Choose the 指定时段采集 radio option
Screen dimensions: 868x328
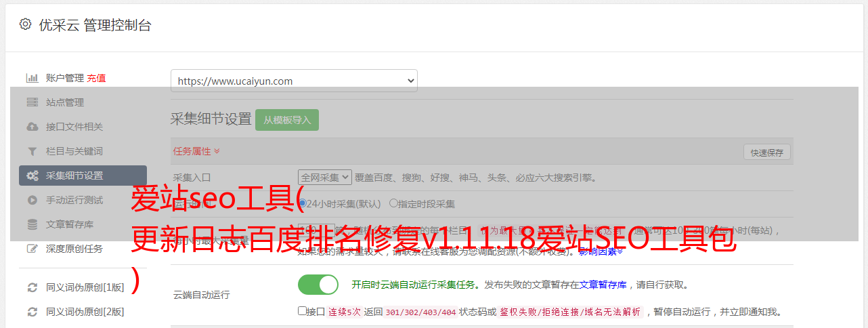point(393,203)
